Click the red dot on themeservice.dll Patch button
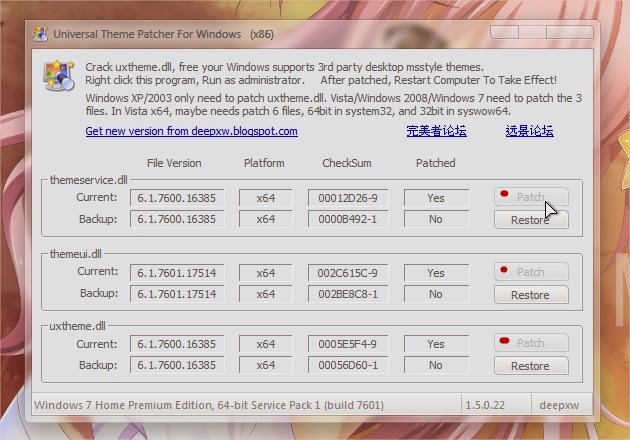 pos(504,194)
